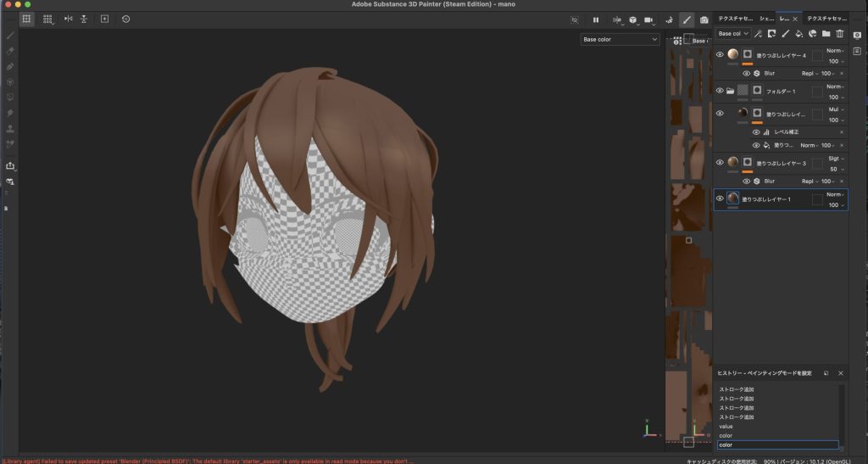Remove the Blur filter under 塗りつぶしレイヤー 4
Screen dimensions: 868x464
tap(842, 73)
